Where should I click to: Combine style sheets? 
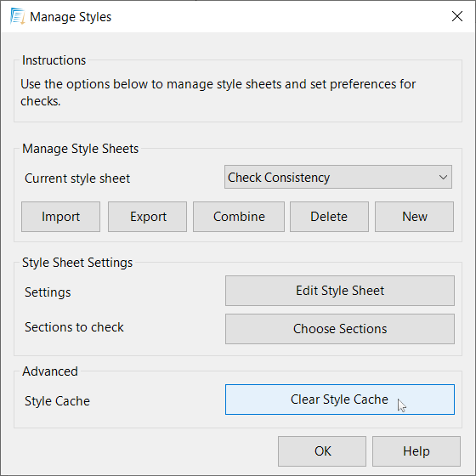tap(239, 217)
